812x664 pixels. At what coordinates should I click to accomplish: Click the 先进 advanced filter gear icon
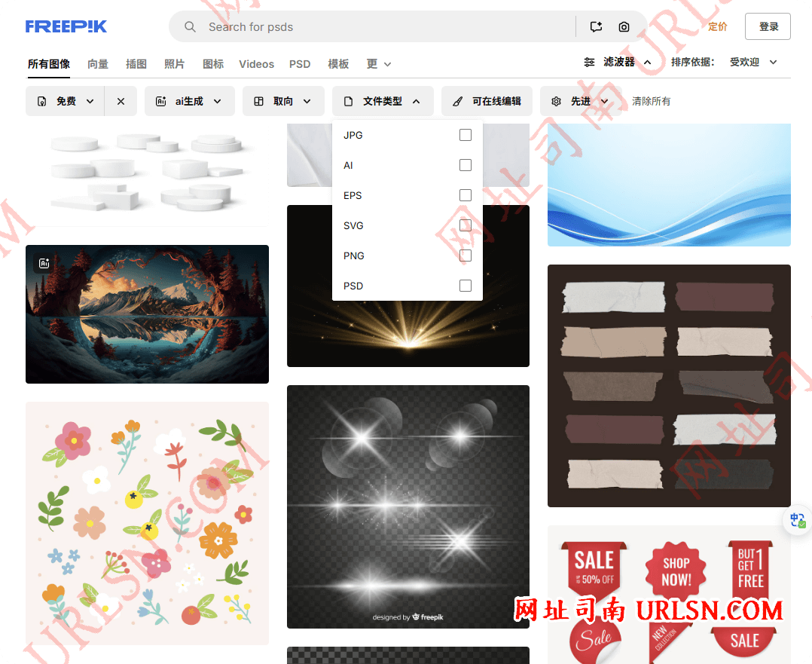point(556,100)
